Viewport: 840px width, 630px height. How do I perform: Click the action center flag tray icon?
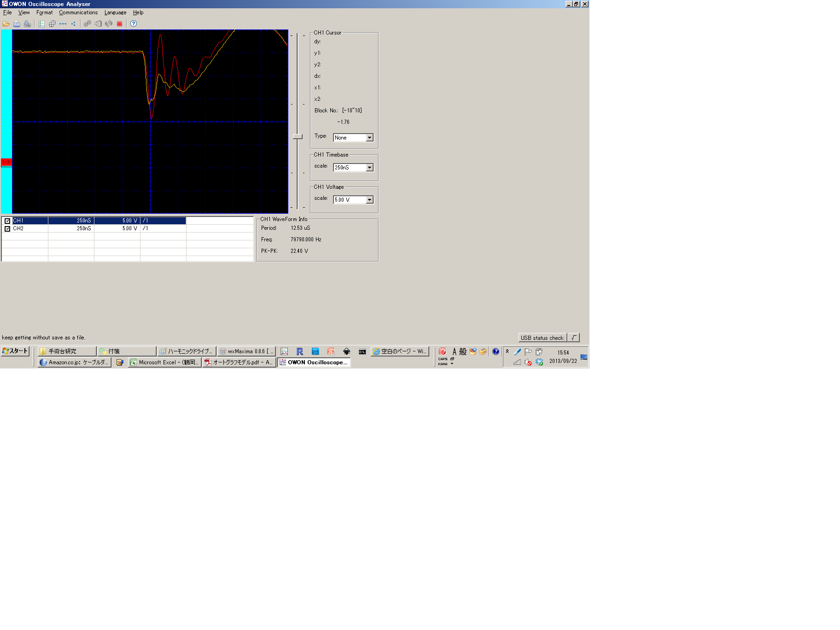(x=528, y=351)
